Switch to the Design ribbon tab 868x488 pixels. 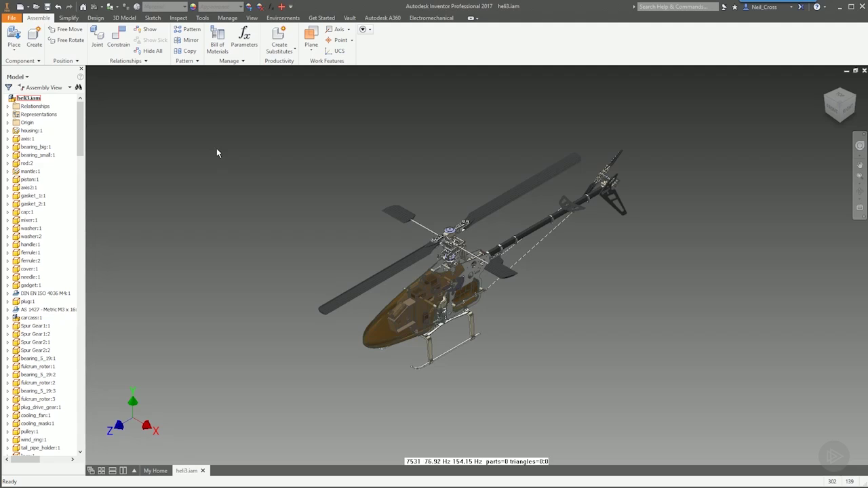click(x=96, y=18)
